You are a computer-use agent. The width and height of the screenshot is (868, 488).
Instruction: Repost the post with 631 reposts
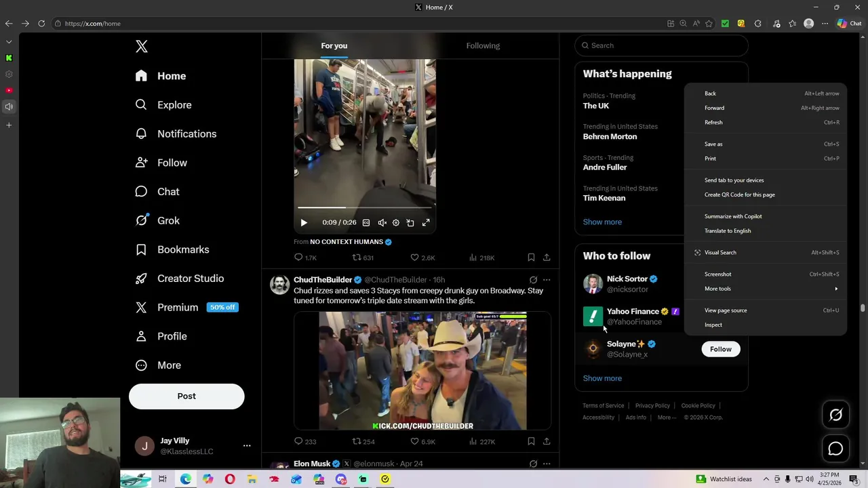(x=363, y=258)
